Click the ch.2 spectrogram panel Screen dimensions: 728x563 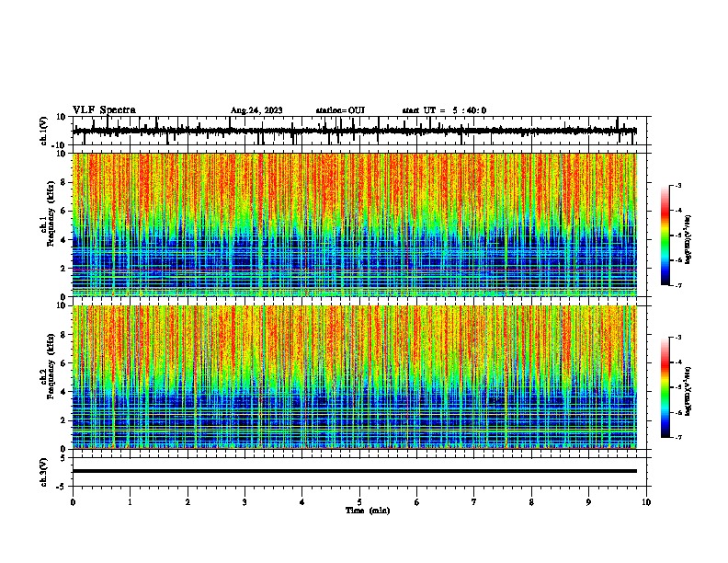(355, 377)
